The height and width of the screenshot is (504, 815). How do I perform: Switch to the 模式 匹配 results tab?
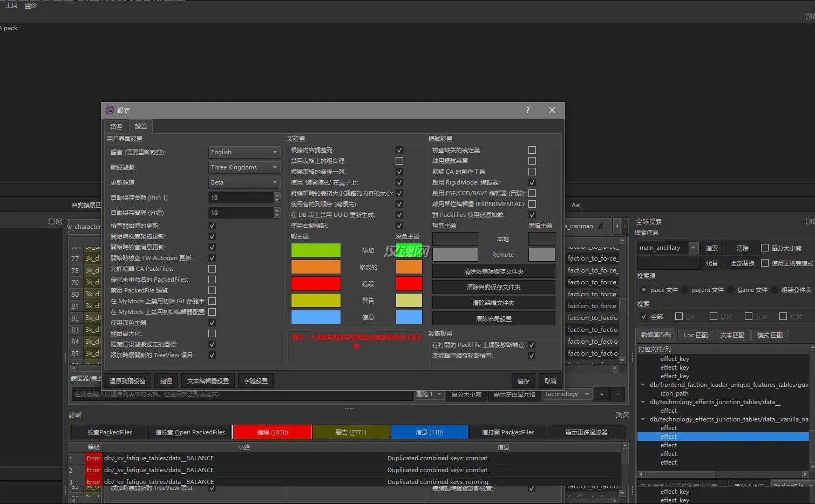click(770, 335)
